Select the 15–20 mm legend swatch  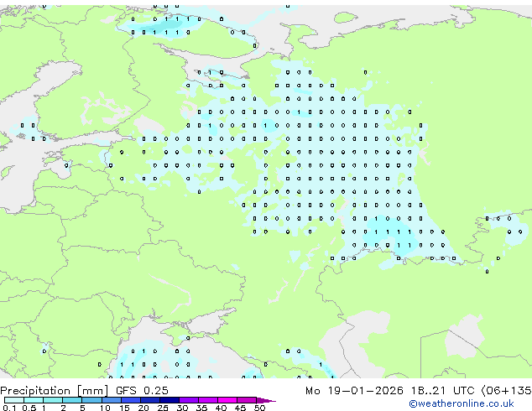pyautogui.click(x=131, y=400)
